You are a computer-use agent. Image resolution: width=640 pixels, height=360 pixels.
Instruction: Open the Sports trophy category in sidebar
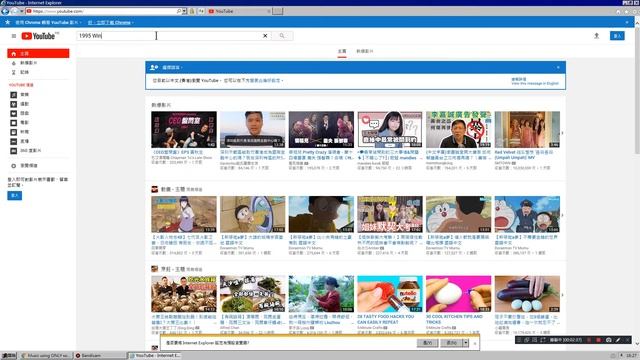pyautogui.click(x=20, y=104)
